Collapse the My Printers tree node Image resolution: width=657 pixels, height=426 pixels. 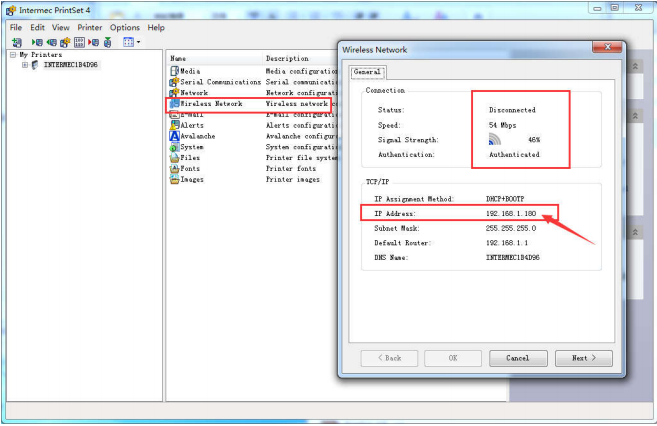coord(13,55)
